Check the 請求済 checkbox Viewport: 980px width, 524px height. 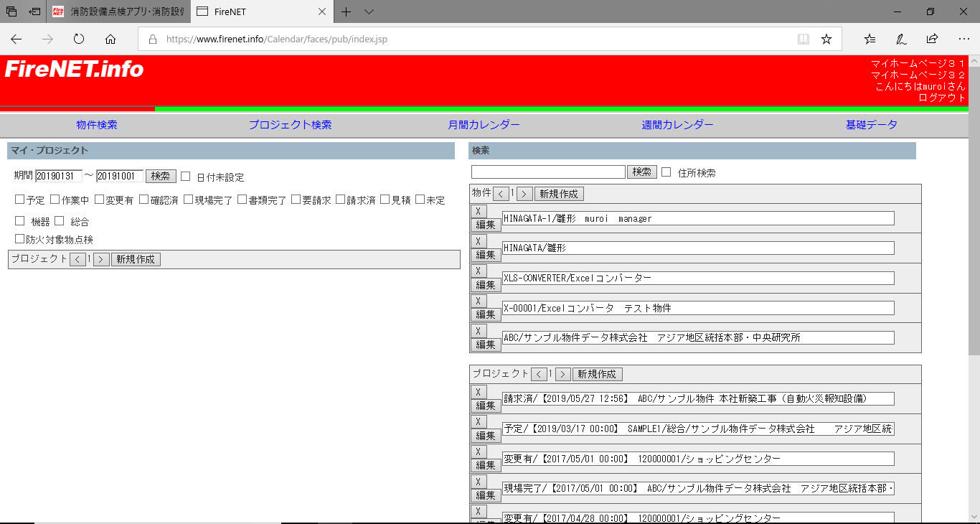pyautogui.click(x=341, y=200)
